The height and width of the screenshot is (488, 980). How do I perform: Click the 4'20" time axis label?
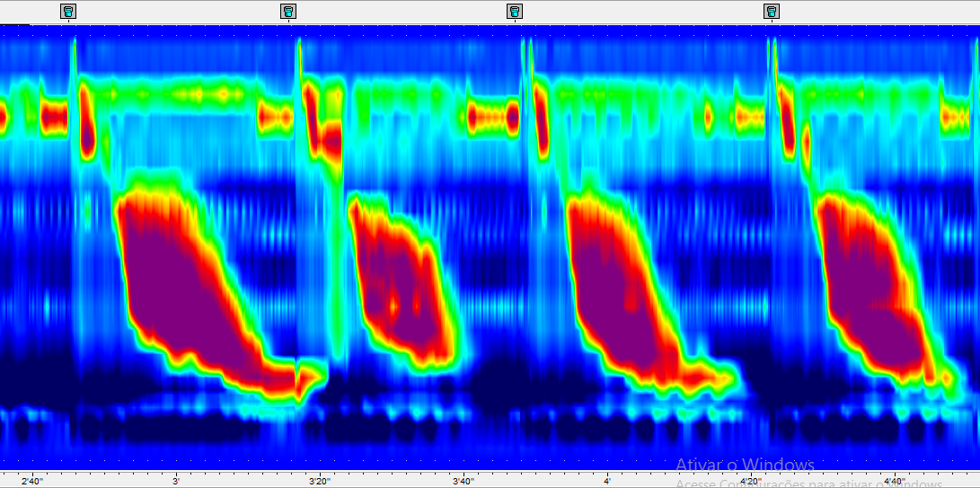[x=751, y=481]
